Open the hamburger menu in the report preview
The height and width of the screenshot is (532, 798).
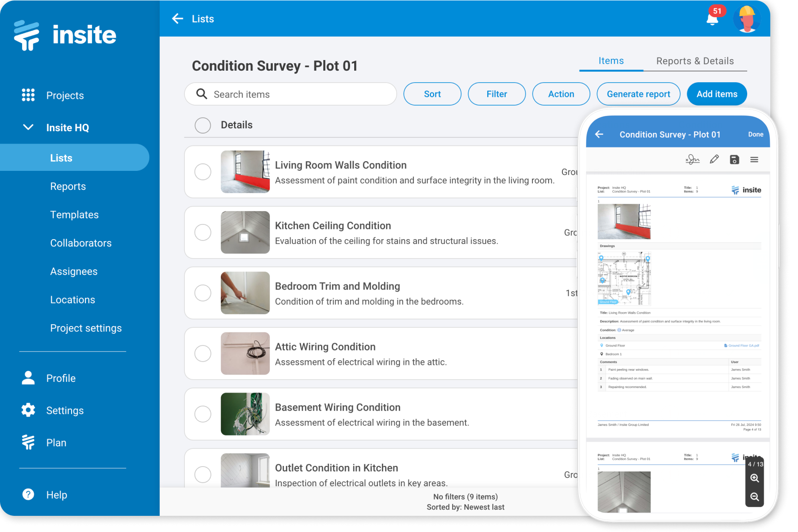tap(755, 159)
